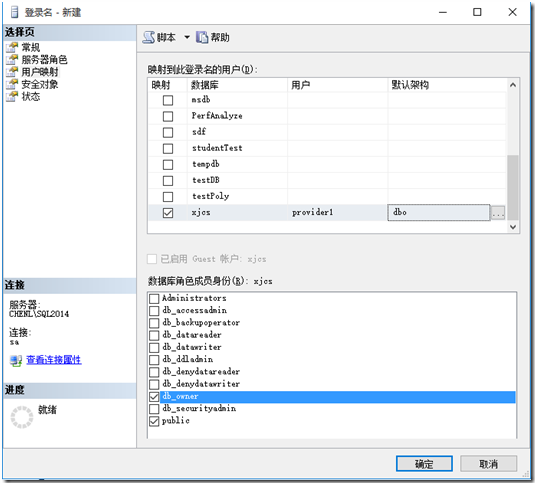Select the 服务器角色 page icon
Image resolution: width=535 pixels, height=483 pixels.
coord(12,60)
